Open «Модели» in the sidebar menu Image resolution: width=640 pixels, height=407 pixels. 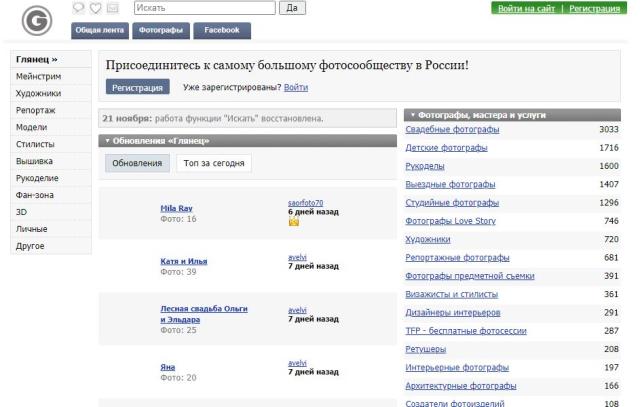click(x=33, y=127)
